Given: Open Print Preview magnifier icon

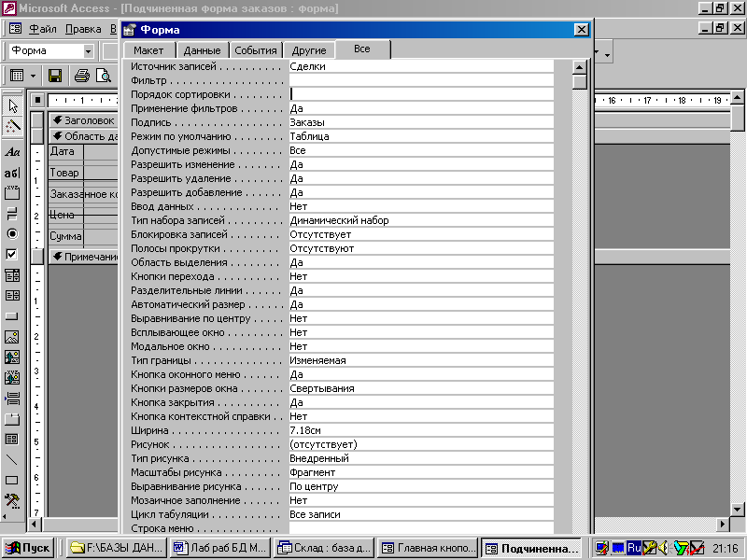Looking at the screenshot, I should [x=104, y=76].
